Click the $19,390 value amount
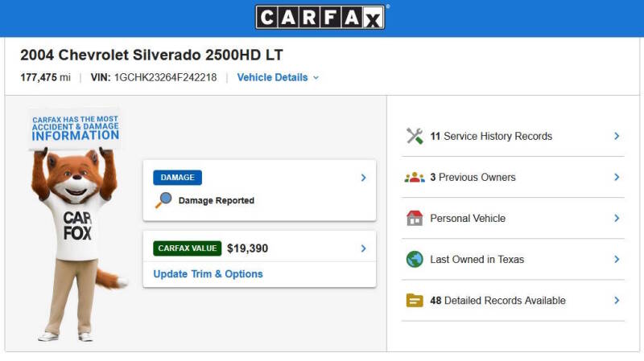 (x=248, y=248)
